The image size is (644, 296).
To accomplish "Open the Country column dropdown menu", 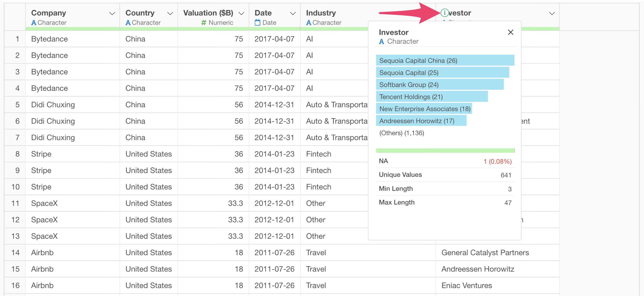I will coord(170,13).
